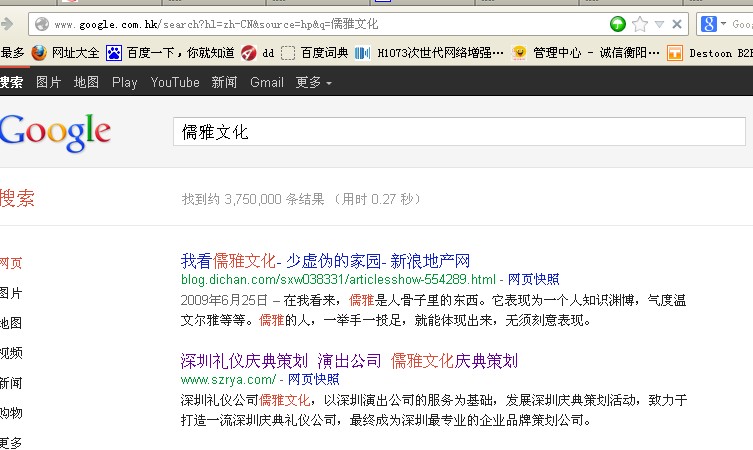753x450 pixels.
Task: Click the blog.dichan.com green URL text
Action: [x=338, y=279]
